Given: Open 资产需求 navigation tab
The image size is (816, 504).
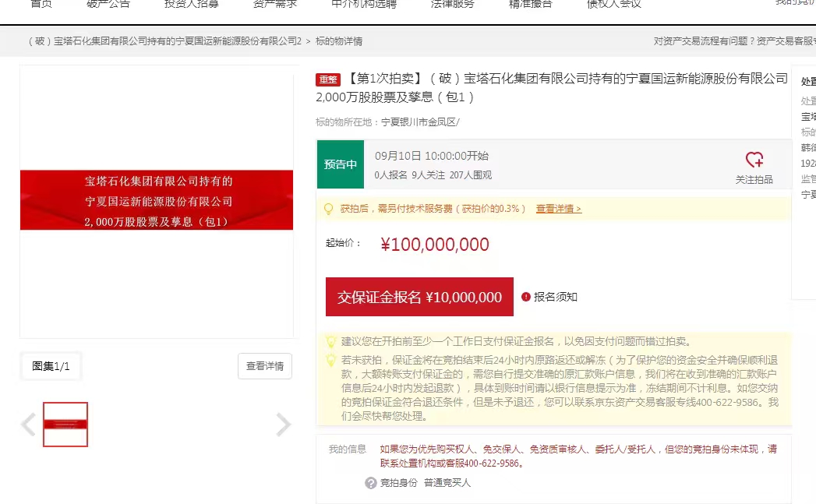Looking at the screenshot, I should (275, 4).
